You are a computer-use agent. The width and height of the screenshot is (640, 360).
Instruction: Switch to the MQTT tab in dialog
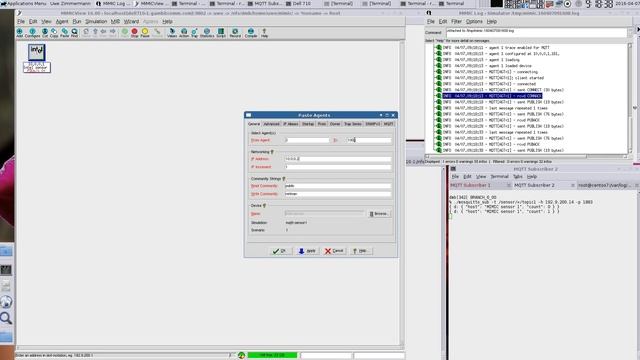point(388,124)
